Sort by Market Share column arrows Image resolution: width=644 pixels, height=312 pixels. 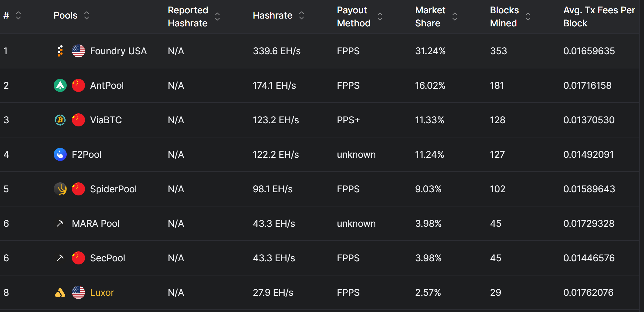(x=455, y=17)
